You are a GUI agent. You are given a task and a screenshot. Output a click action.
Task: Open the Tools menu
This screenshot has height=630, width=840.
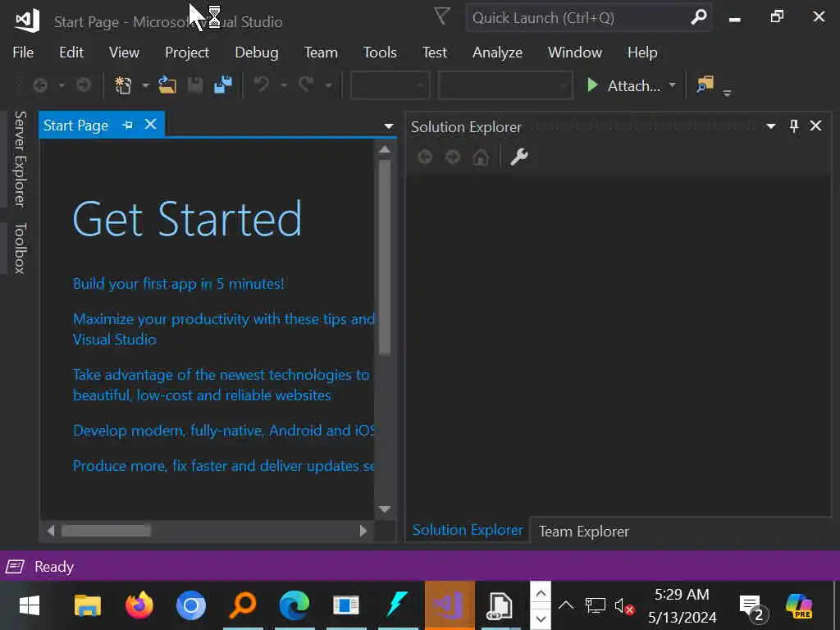[380, 52]
